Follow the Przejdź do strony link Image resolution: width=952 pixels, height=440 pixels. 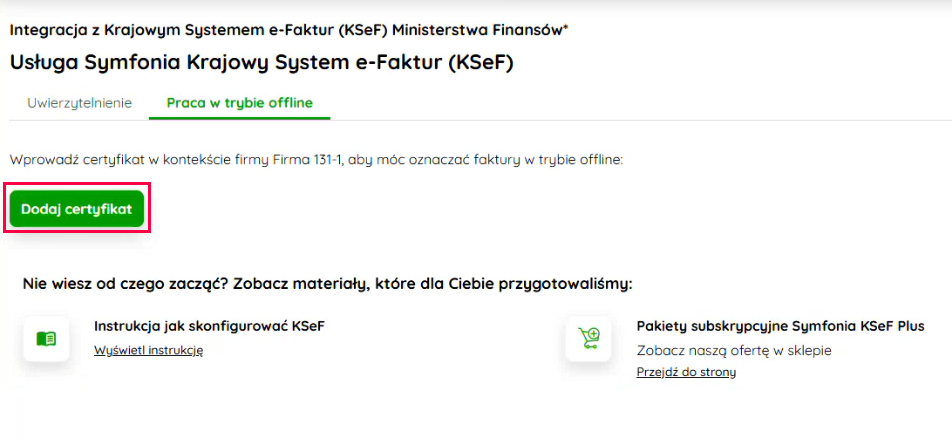coord(686,372)
